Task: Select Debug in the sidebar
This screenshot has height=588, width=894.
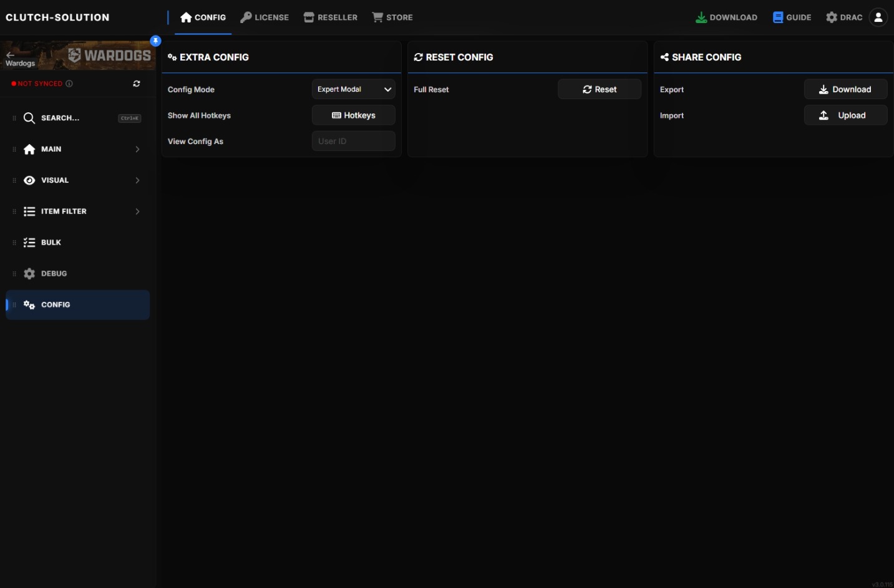Action: click(x=78, y=274)
